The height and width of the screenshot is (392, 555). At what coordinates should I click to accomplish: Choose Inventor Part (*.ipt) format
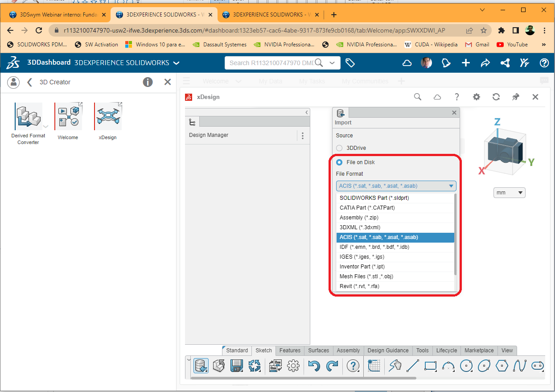click(x=395, y=267)
